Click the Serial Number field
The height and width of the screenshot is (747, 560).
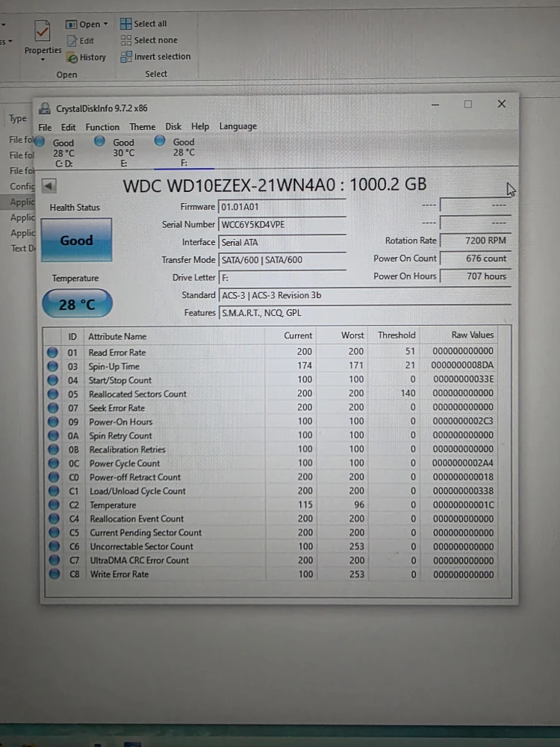(282, 224)
